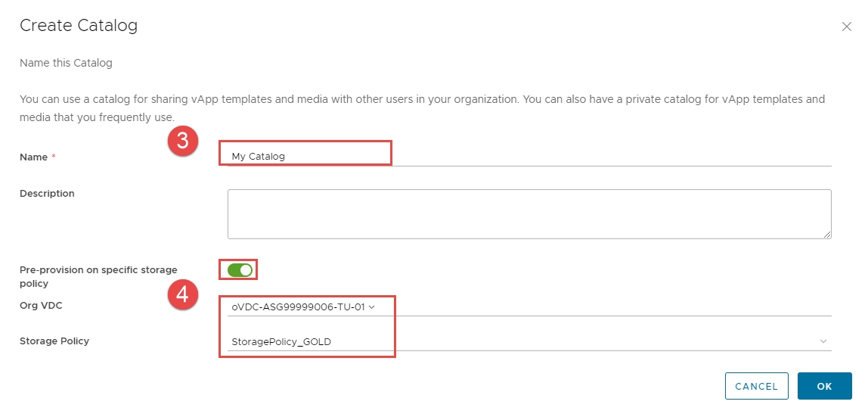Viewport: 868px width, 417px height.
Task: Click the red step 3 badge
Action: (182, 142)
